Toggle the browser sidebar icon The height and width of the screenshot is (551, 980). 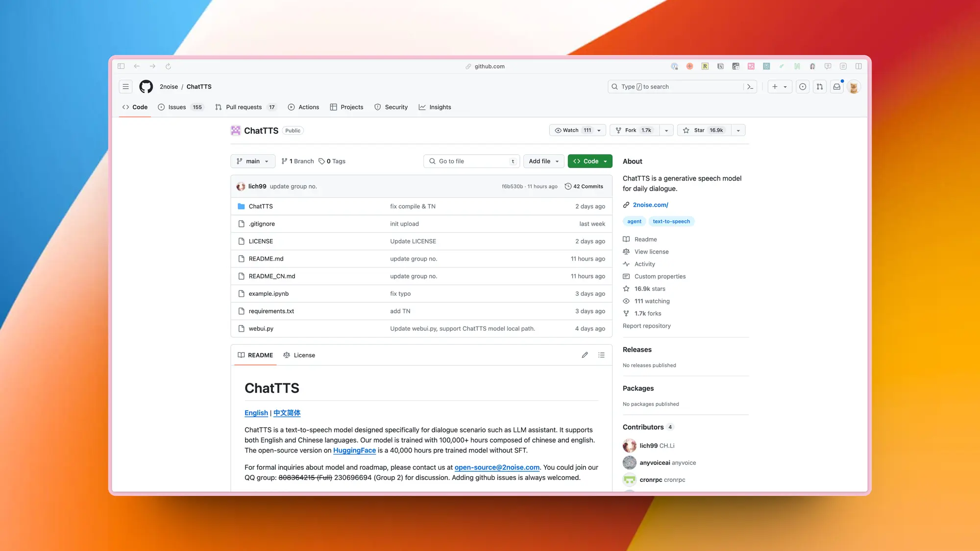tap(121, 66)
